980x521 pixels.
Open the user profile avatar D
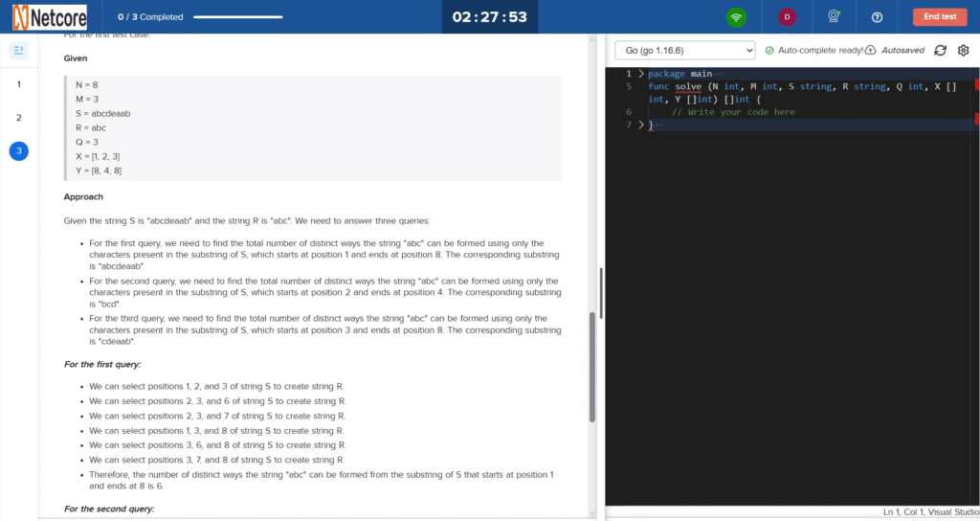click(x=787, y=17)
